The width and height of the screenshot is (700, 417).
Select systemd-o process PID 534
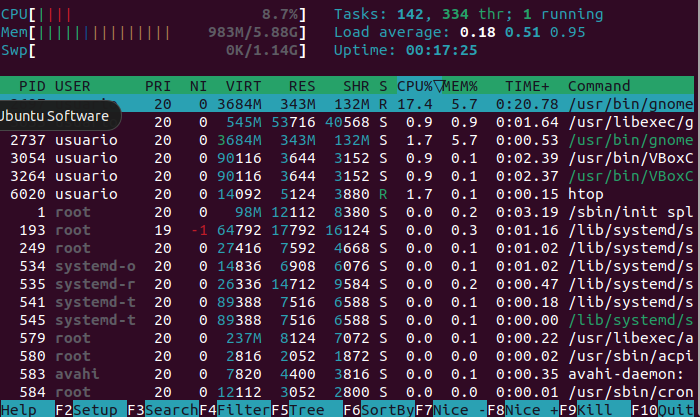(x=347, y=266)
